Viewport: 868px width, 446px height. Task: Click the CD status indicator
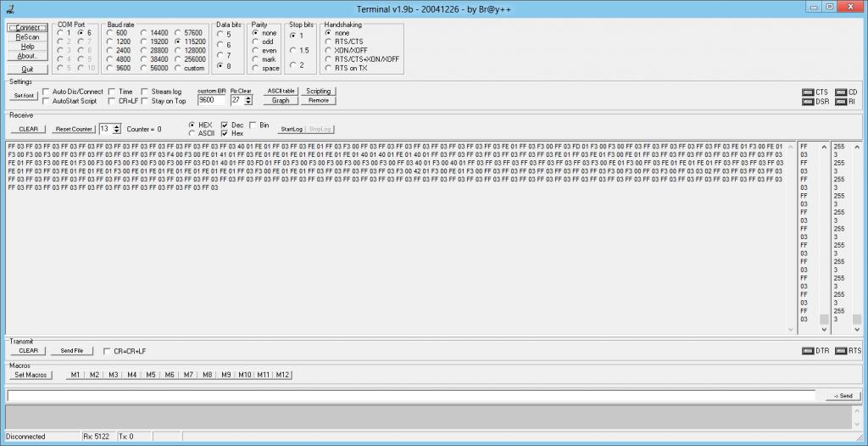click(841, 92)
